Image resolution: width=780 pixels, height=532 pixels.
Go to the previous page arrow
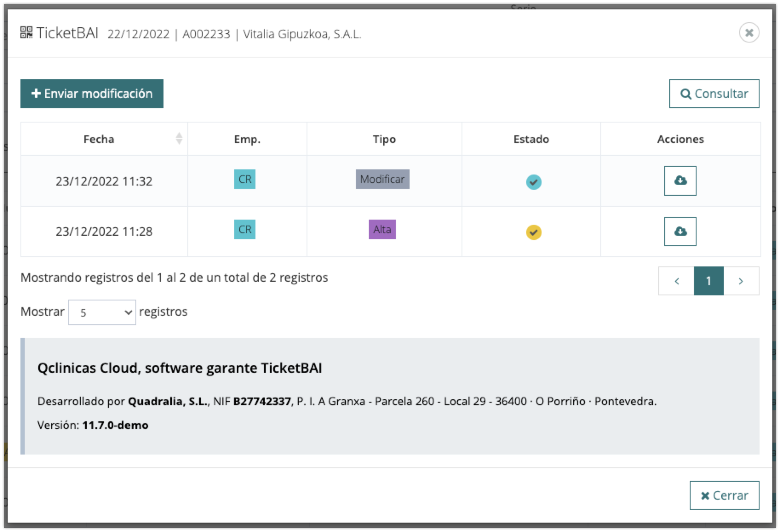click(676, 281)
